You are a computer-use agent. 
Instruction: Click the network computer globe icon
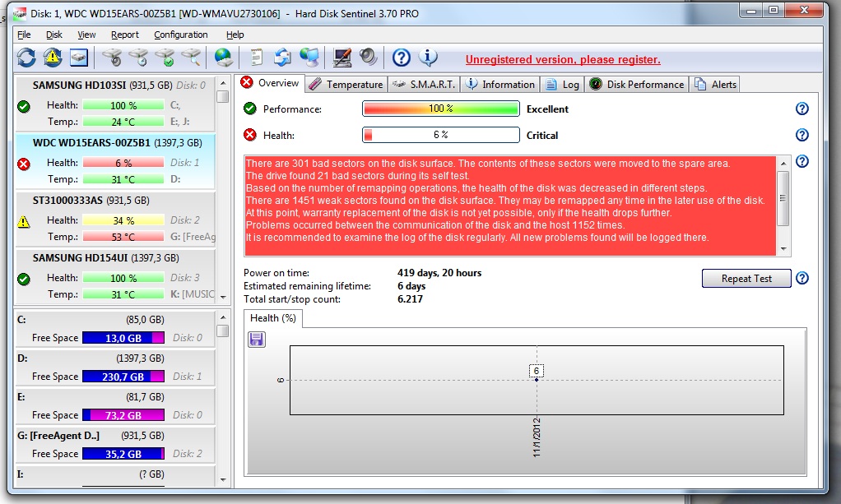(x=309, y=58)
